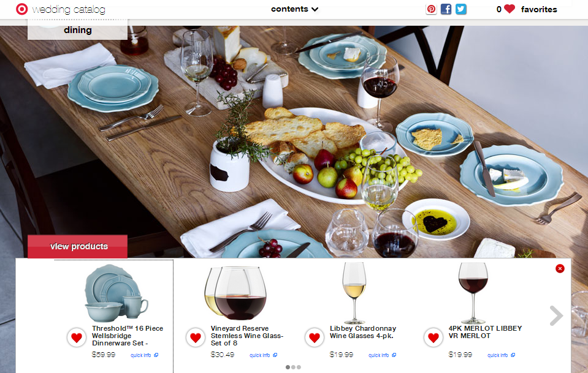
Task: Open the Merlot wine glass thumbnail
Action: pyautogui.click(x=473, y=293)
